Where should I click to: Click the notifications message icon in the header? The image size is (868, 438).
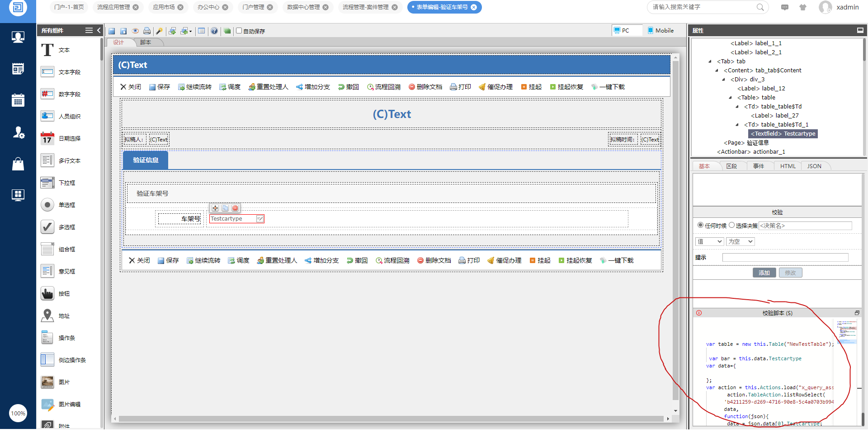(785, 7)
